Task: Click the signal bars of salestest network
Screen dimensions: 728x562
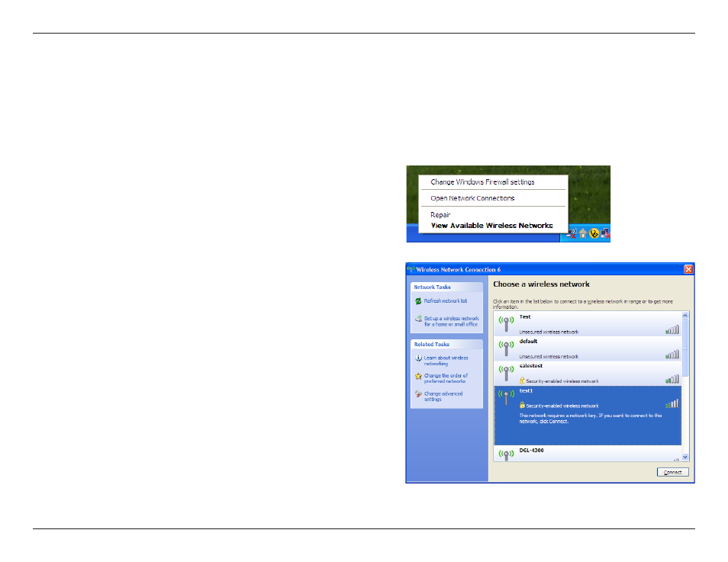Action: (672, 379)
